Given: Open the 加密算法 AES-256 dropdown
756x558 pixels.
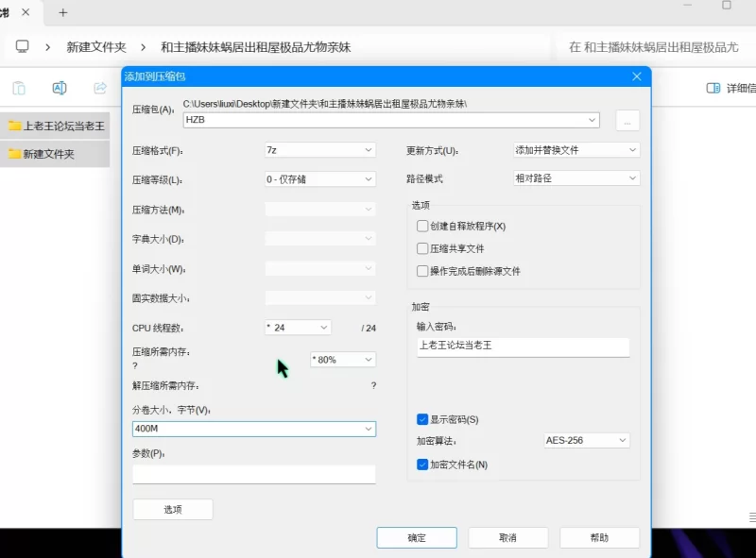Looking at the screenshot, I should pos(587,440).
